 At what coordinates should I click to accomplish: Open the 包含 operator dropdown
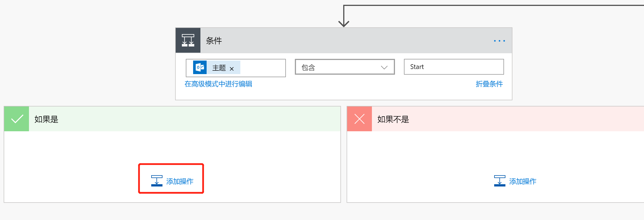click(345, 67)
